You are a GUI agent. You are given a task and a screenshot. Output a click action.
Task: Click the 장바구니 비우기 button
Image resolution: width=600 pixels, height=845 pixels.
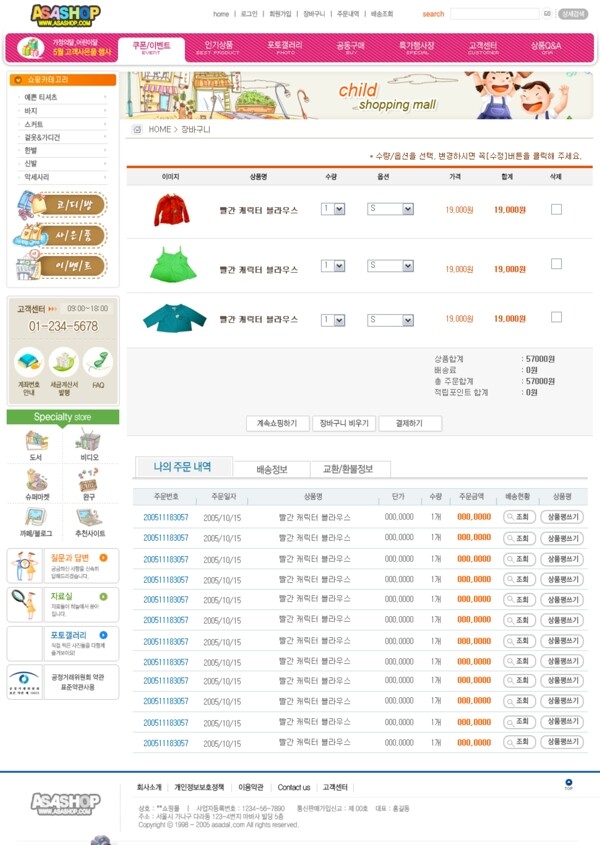344,424
